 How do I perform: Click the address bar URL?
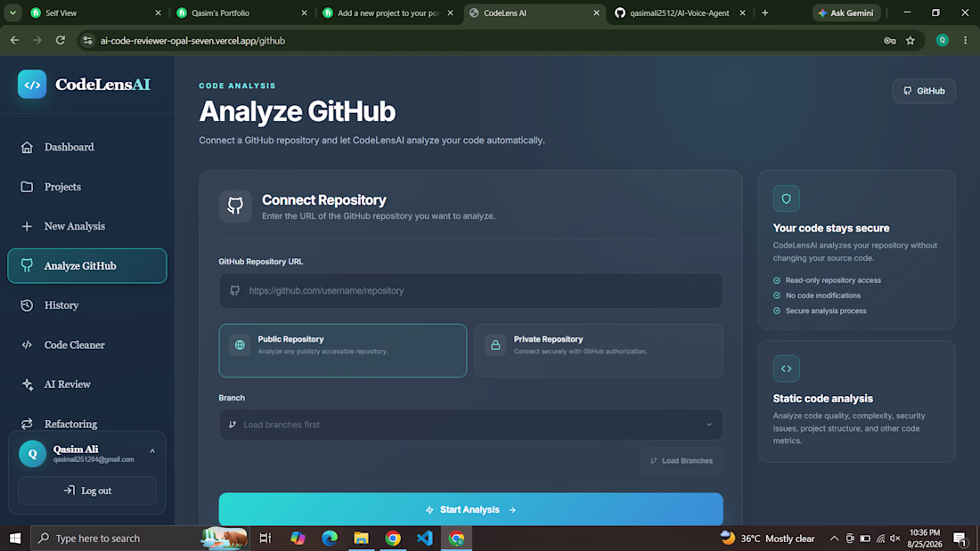192,41
